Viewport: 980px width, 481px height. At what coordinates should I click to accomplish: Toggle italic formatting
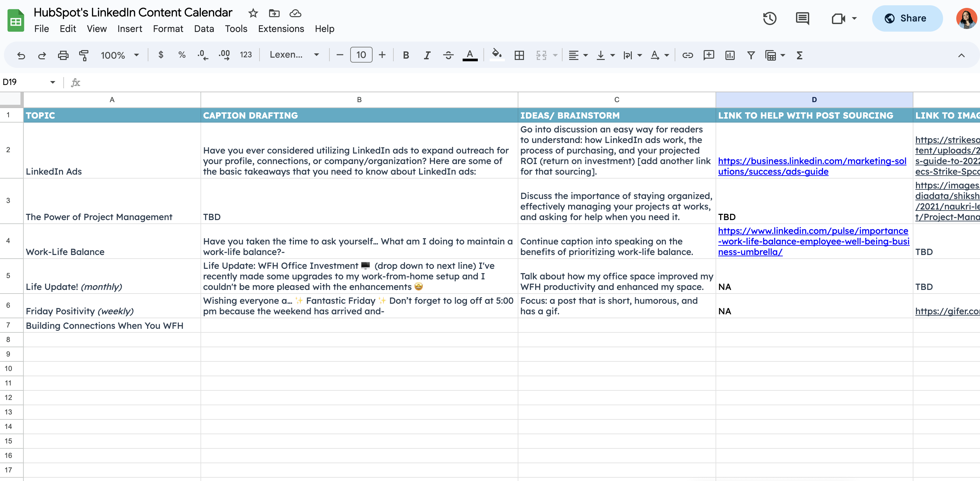click(x=427, y=56)
